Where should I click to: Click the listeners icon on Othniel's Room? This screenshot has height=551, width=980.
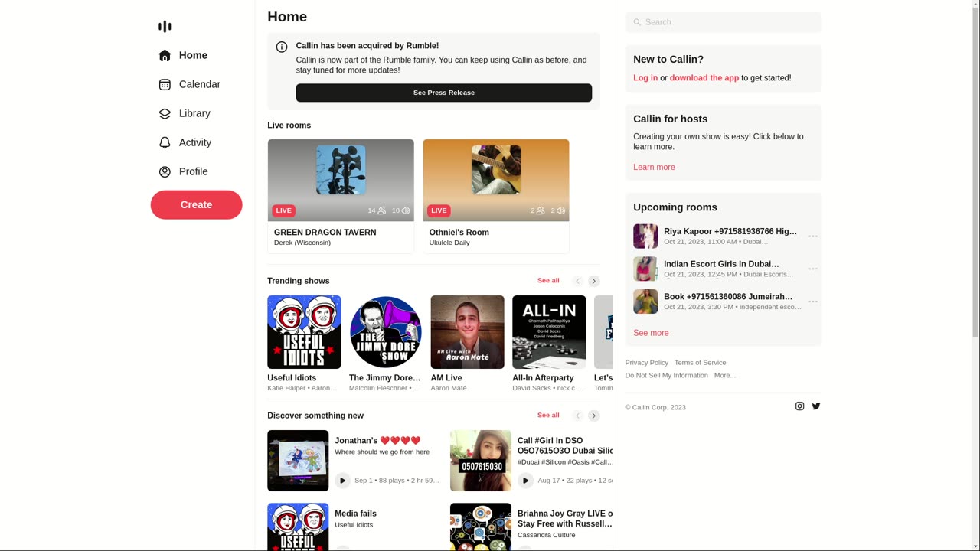541,210
